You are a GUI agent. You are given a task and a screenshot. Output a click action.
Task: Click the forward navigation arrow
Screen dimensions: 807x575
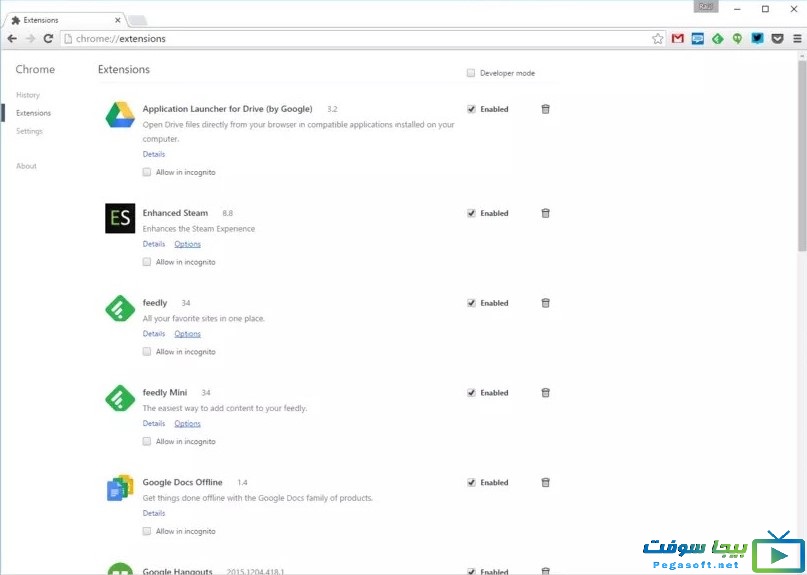coord(30,39)
